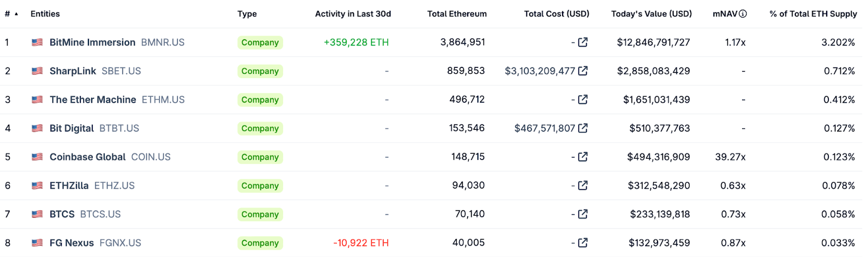Screen dimensions: 868x257
Task: Open external link icon in FG Nexus row
Action: click(x=583, y=243)
